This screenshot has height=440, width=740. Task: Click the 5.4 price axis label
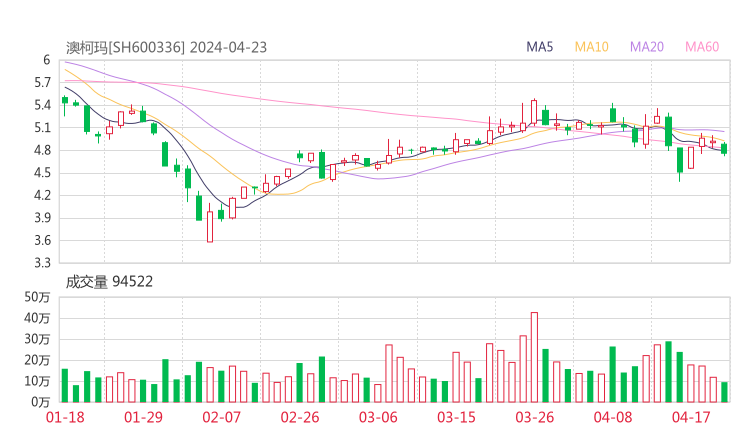click(x=42, y=105)
